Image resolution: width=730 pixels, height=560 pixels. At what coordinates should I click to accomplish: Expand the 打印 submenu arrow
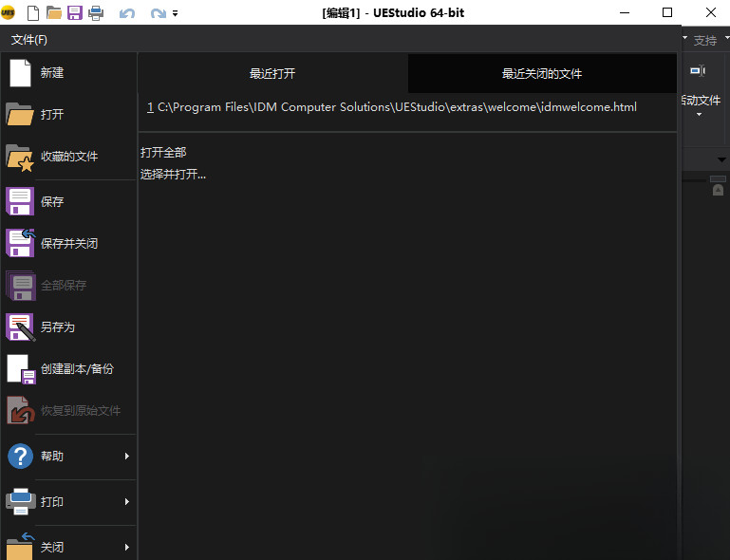(x=126, y=502)
